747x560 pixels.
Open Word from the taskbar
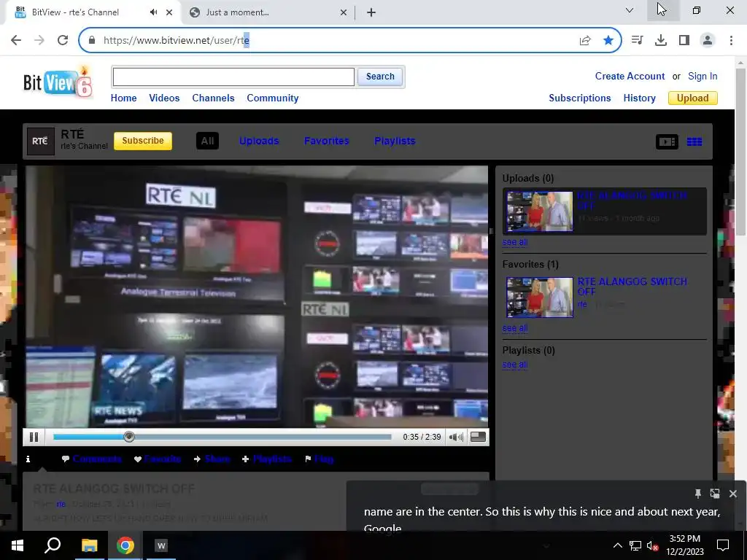[x=161, y=545]
